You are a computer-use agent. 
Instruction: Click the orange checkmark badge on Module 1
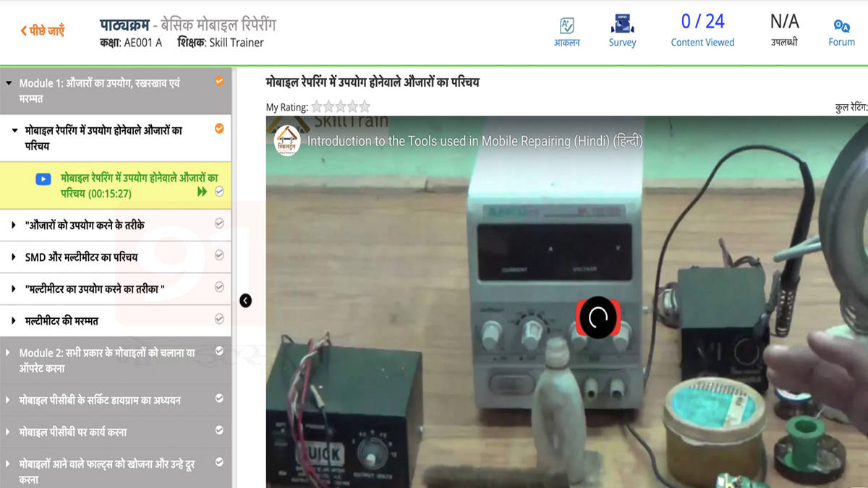tap(219, 82)
